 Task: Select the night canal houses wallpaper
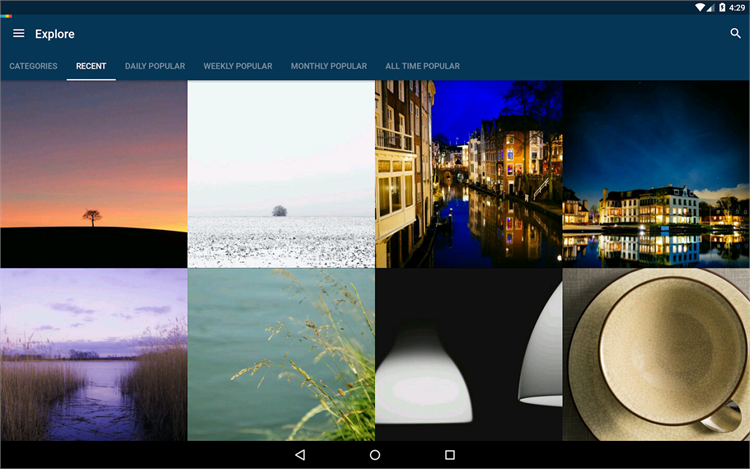[x=469, y=174]
